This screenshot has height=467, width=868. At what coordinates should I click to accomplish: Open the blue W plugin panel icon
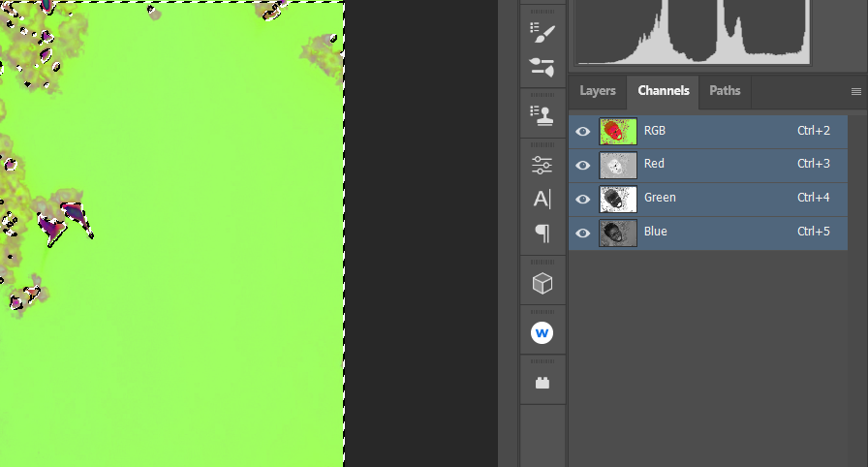pyautogui.click(x=542, y=333)
